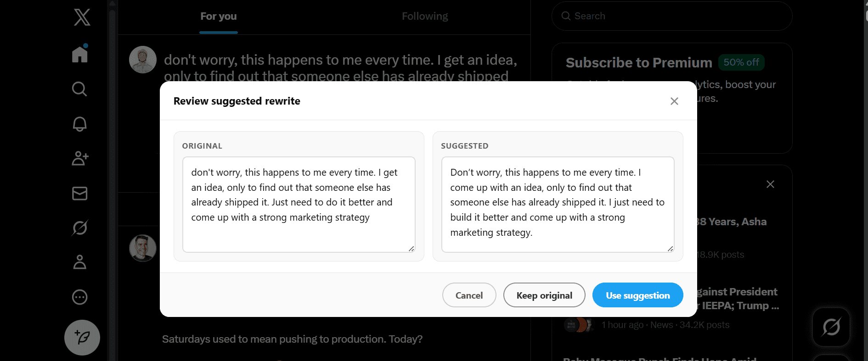
Task: Click Use suggestion button
Action: point(637,295)
